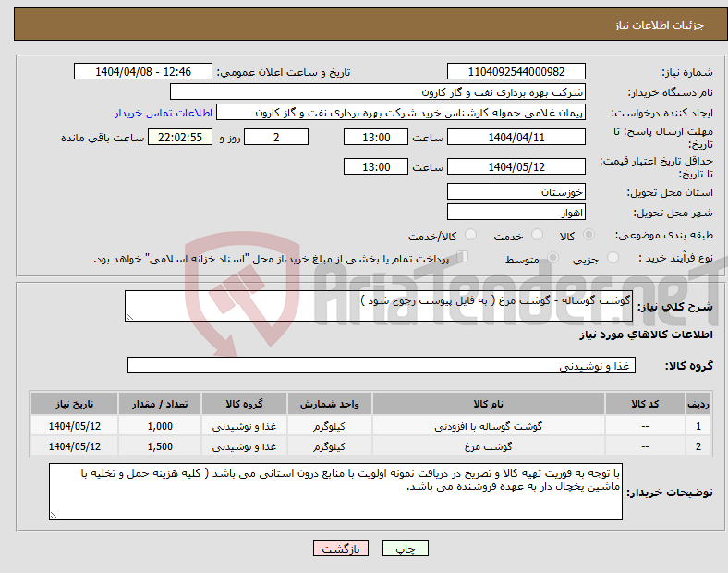This screenshot has height=573, width=728.
Task: Click the نام کالا column header
Action: click(489, 404)
